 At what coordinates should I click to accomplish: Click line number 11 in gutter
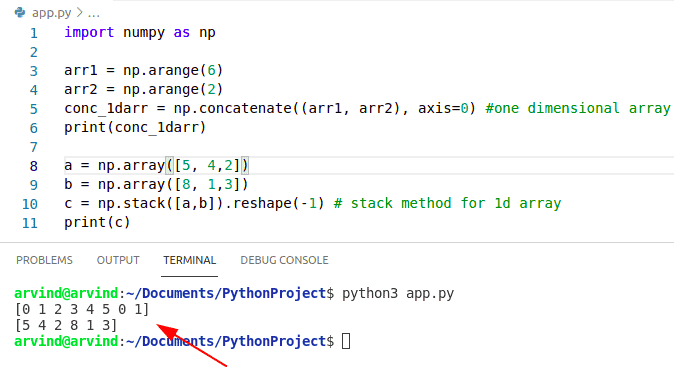(x=30, y=223)
